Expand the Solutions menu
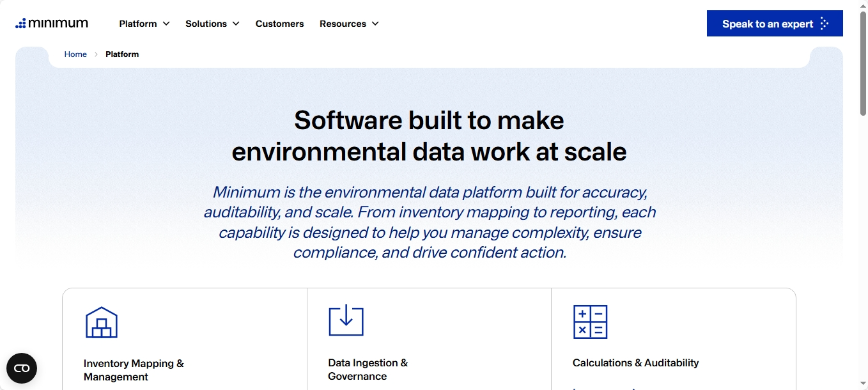Image resolution: width=868 pixels, height=390 pixels. [212, 24]
